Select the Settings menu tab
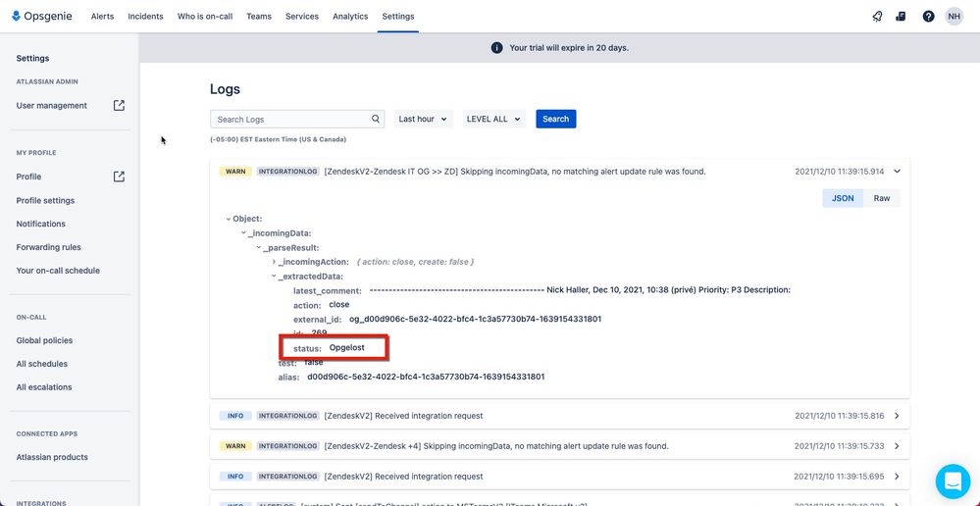Screen dimensions: 980x506 click(398, 17)
